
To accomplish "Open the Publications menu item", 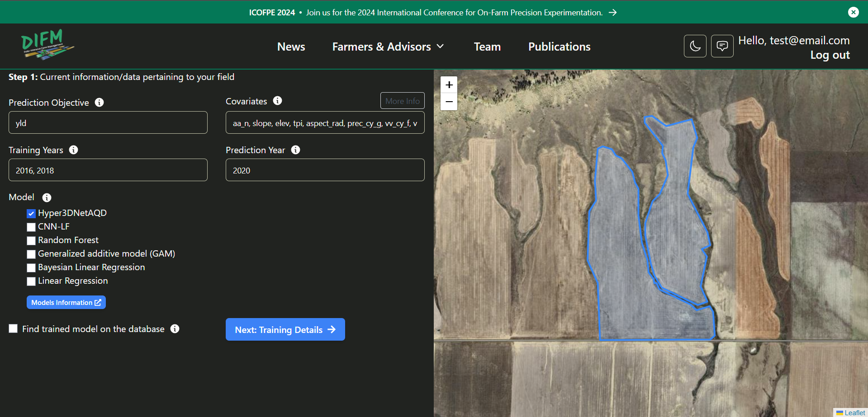I will [559, 47].
